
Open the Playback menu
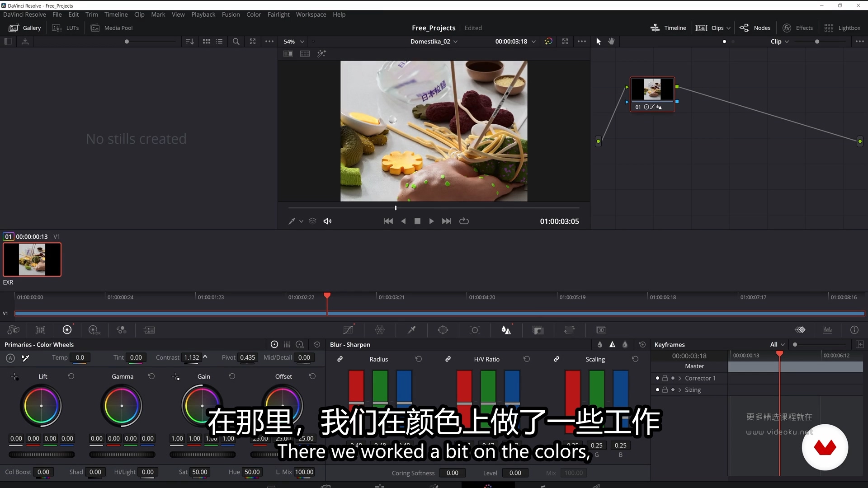point(203,14)
